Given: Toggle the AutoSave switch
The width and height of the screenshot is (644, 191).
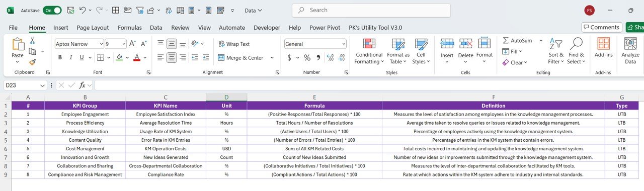Looking at the screenshot, I should 52,10.
